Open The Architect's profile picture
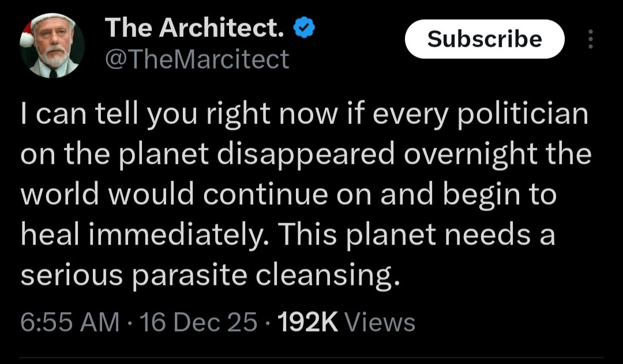Image resolution: width=623 pixels, height=364 pixels. (52, 46)
